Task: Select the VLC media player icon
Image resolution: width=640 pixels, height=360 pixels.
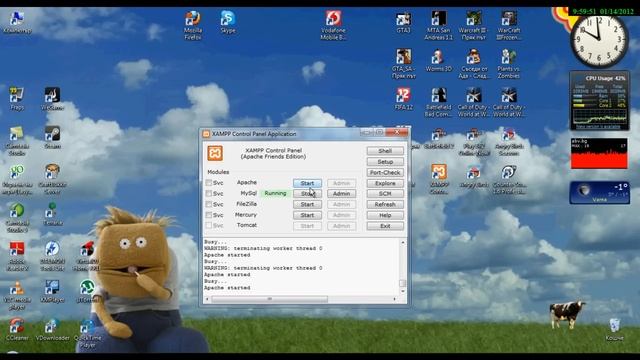Action: [x=17, y=295]
